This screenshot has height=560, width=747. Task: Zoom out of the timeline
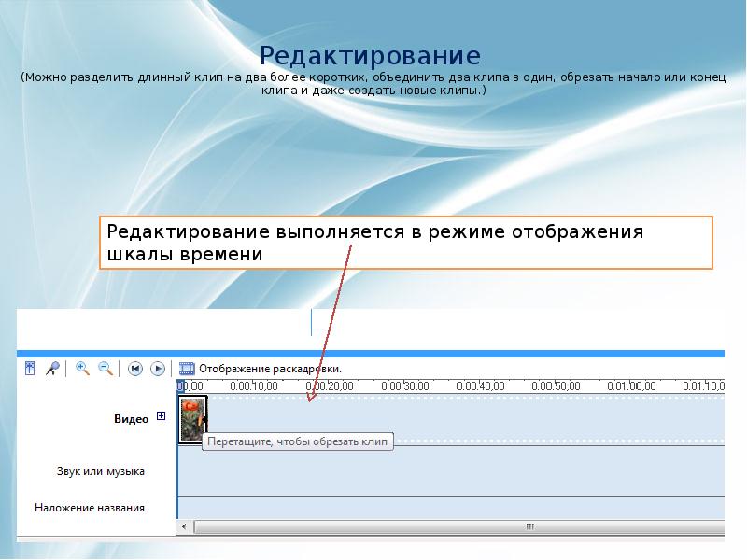pos(105,369)
